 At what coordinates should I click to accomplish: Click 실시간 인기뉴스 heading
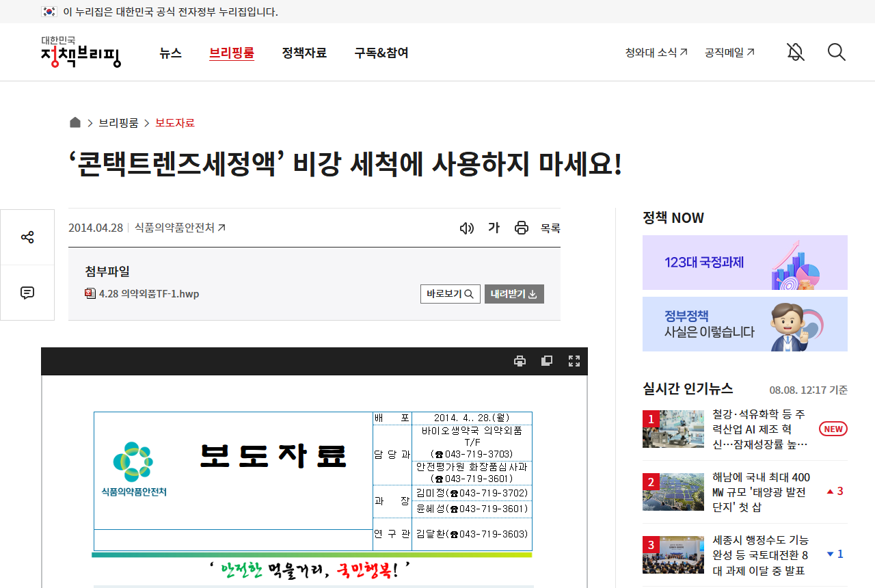tap(688, 388)
